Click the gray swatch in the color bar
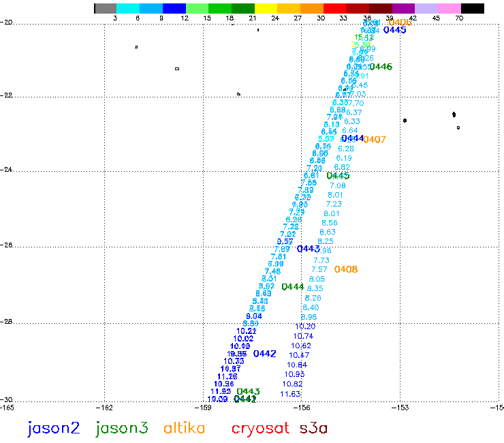This screenshot has height=443, width=504. click(x=106, y=8)
